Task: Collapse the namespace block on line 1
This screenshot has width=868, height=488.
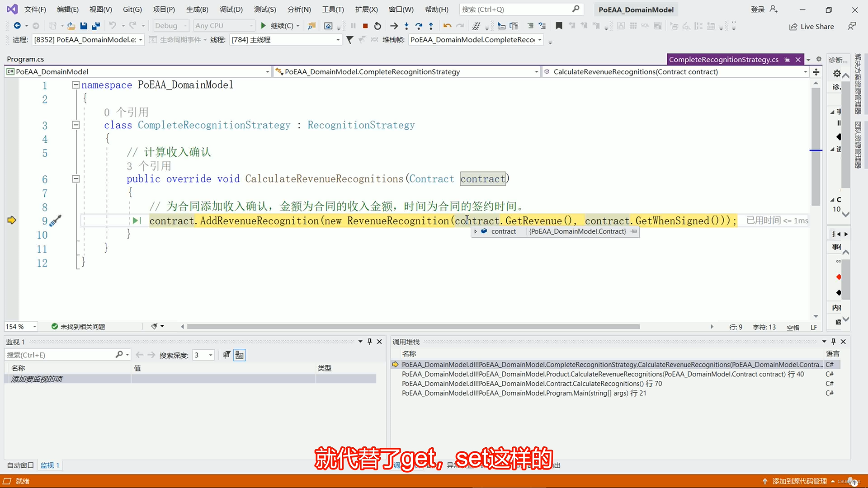Action: pyautogui.click(x=76, y=85)
